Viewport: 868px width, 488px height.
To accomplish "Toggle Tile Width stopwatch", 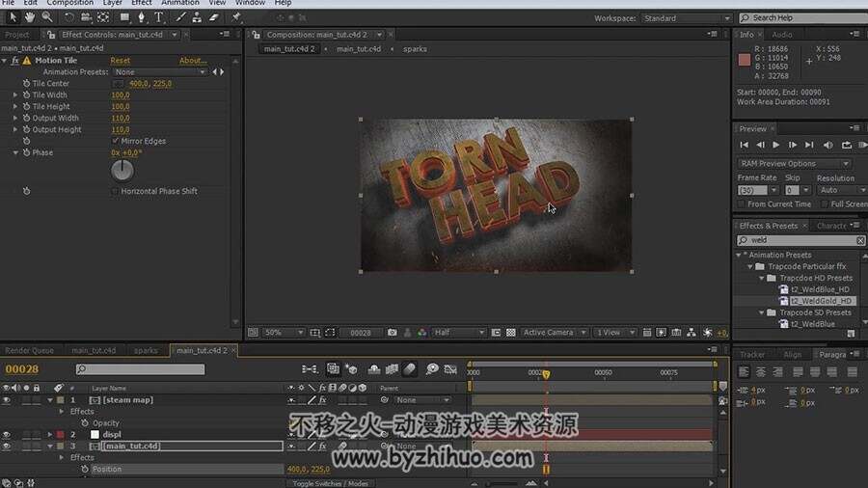I will 26,95.
